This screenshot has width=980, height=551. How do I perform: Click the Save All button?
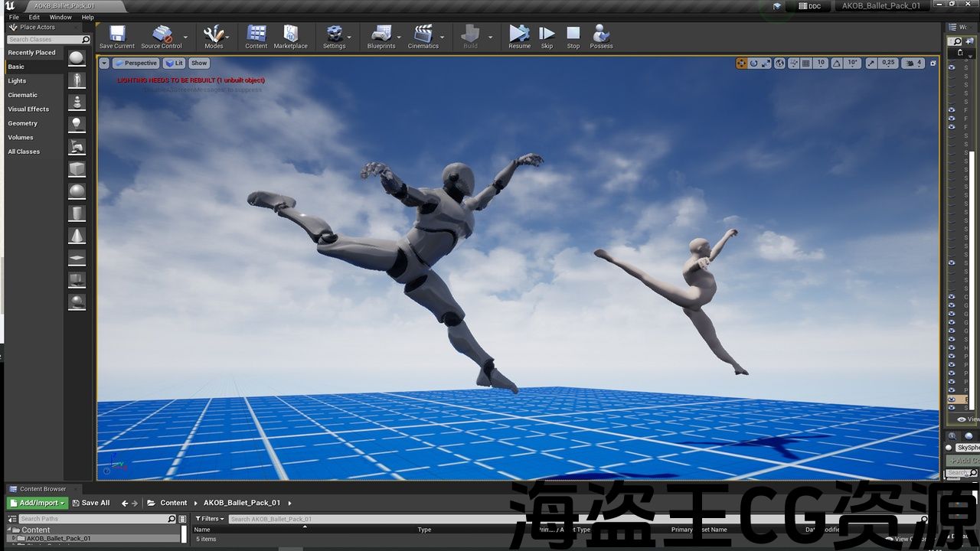click(x=90, y=503)
